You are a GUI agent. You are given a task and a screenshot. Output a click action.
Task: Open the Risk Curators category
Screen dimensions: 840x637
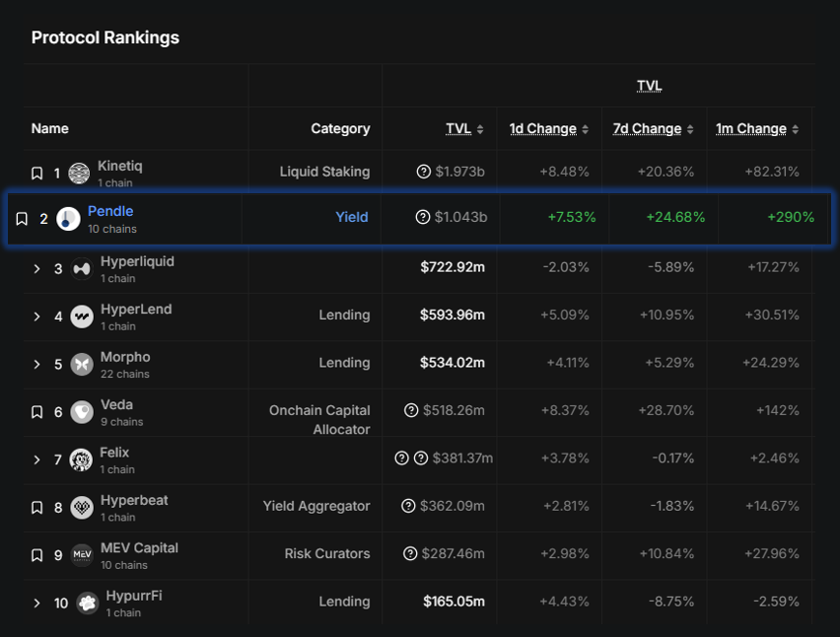tap(327, 553)
